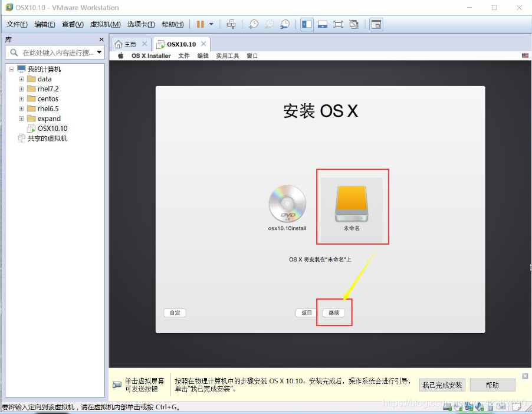Expand the data folder node

point(21,79)
